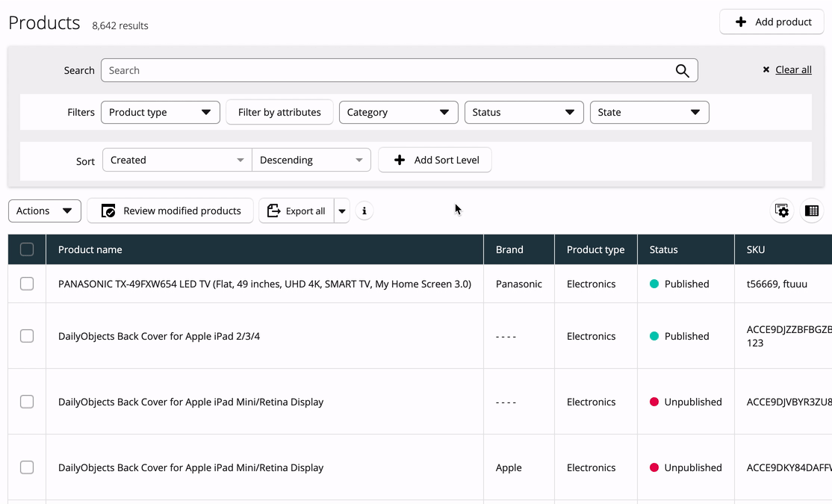The image size is (832, 504).
Task: Click the export info icon
Action: (x=364, y=211)
